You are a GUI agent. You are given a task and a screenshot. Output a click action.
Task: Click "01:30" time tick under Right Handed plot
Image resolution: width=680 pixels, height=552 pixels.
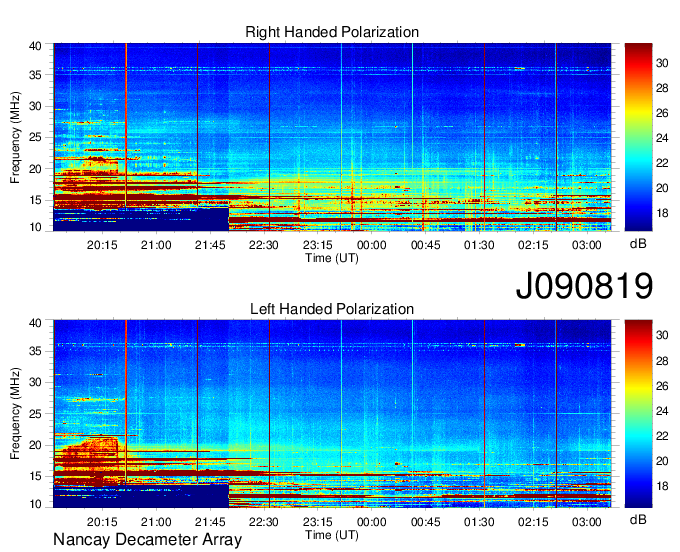point(479,245)
